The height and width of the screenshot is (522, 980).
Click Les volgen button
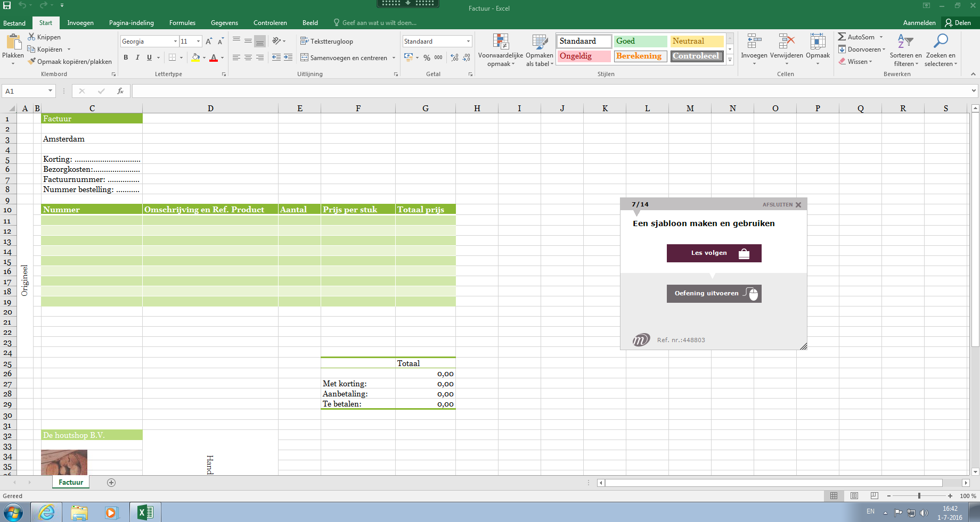[714, 253]
